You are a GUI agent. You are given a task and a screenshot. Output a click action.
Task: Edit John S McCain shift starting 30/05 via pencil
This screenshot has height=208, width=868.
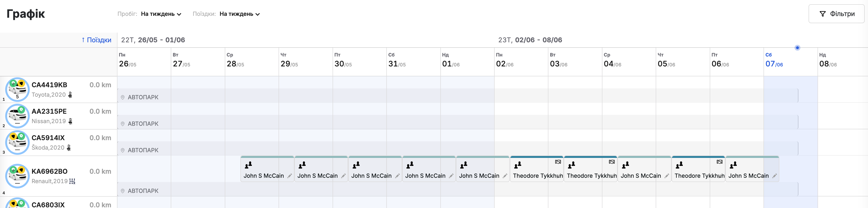397,176
